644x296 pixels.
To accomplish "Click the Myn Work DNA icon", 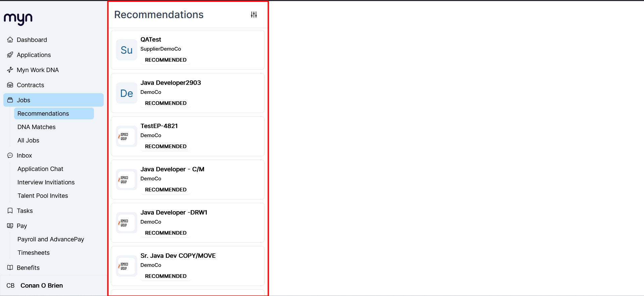I will point(10,70).
